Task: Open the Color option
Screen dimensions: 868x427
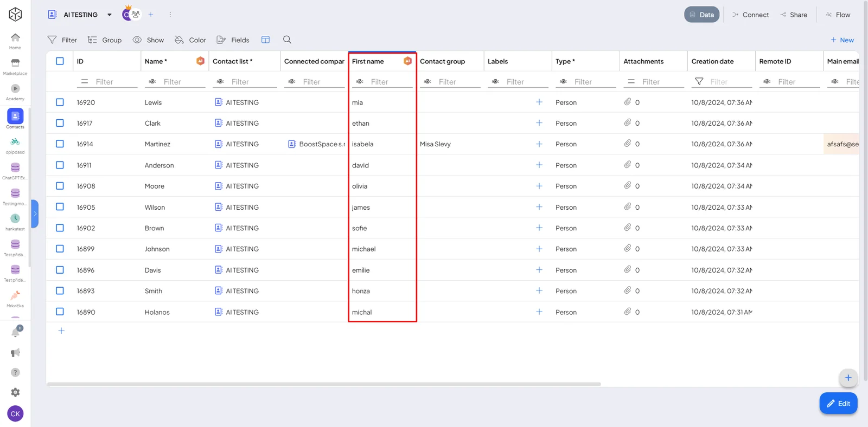Action: 190,40
